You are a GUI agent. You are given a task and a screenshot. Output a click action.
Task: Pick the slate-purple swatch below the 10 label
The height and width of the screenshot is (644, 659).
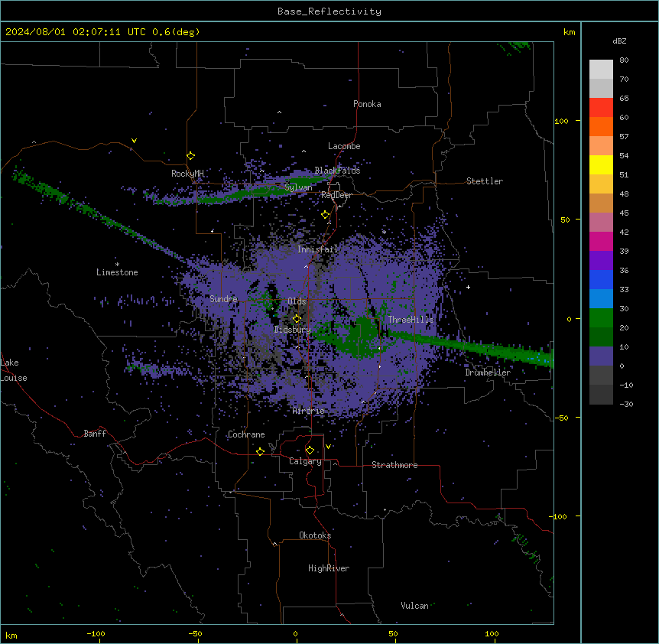tap(601, 356)
